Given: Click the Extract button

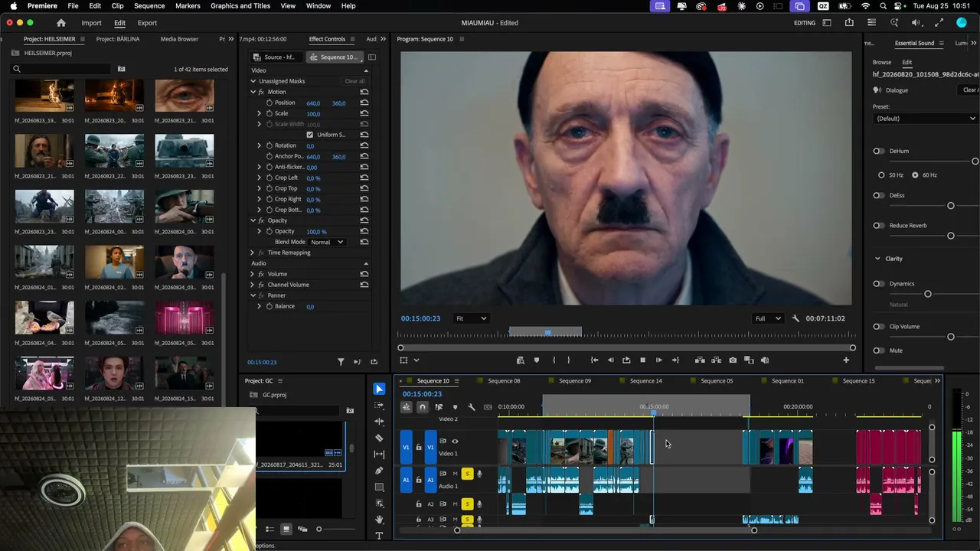Looking at the screenshot, I should coord(716,360).
